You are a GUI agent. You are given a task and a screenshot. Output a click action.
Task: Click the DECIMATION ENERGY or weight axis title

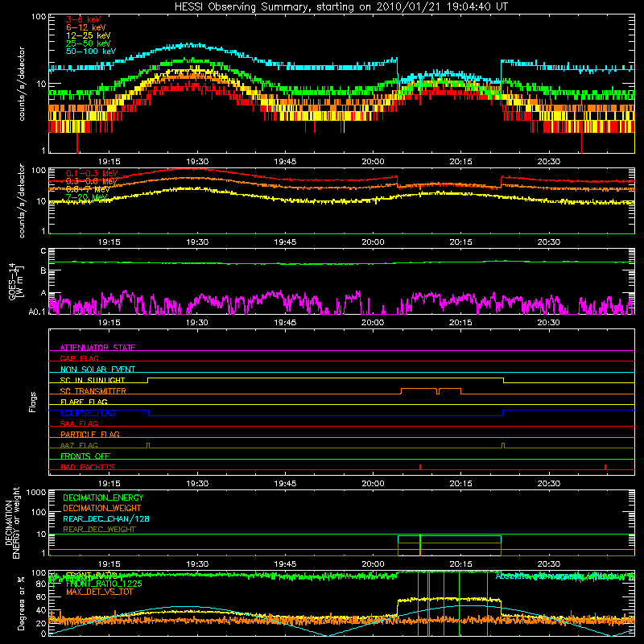pos(11,522)
